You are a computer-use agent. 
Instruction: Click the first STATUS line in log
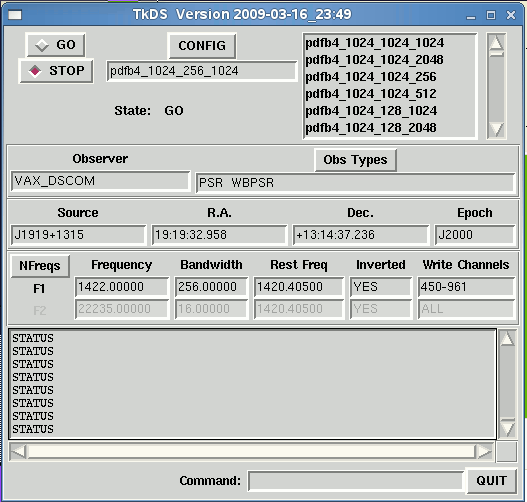coord(33,338)
